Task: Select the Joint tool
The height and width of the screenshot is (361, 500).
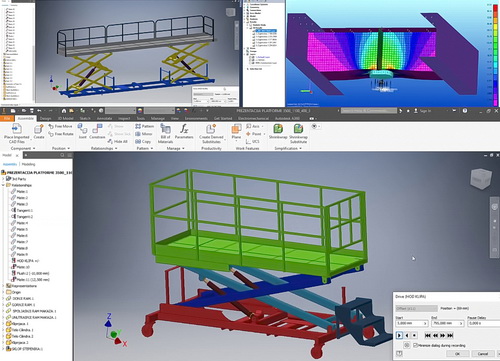Action: coord(82,129)
